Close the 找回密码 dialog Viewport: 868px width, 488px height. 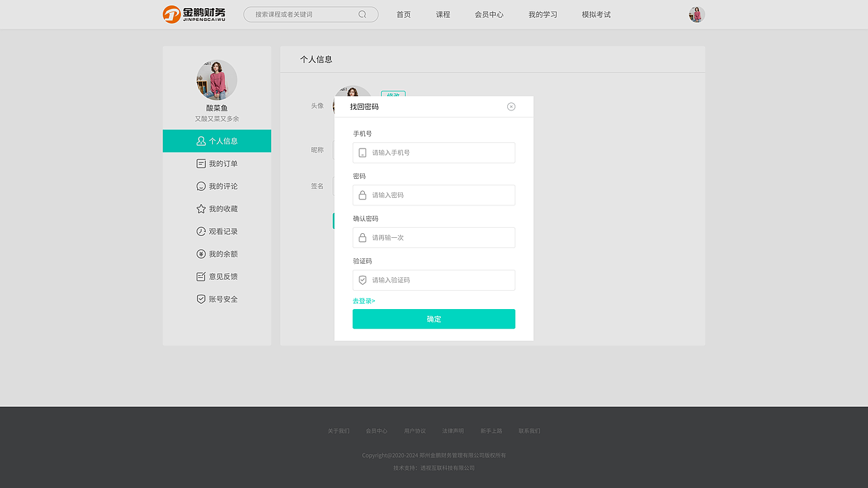point(511,106)
